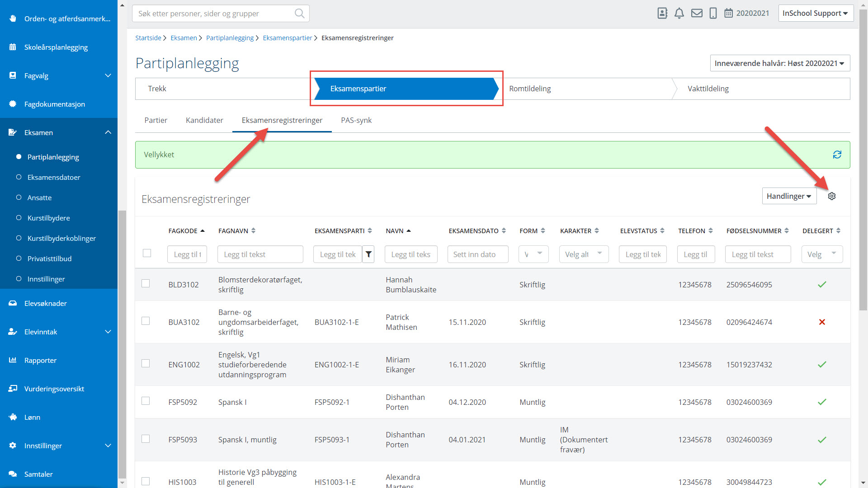Image resolution: width=868 pixels, height=488 pixels.
Task: Focus the FØDSELSNUMMER filter text field
Action: 758,254
